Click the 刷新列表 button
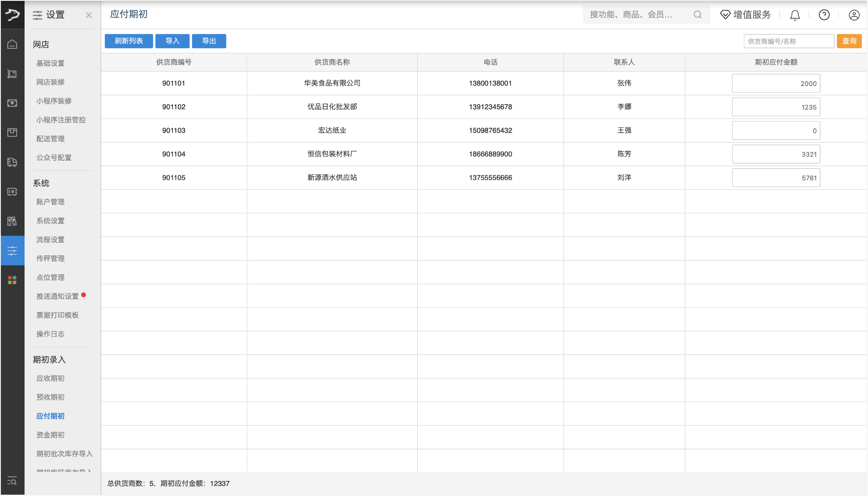This screenshot has width=868, height=496. pos(129,41)
